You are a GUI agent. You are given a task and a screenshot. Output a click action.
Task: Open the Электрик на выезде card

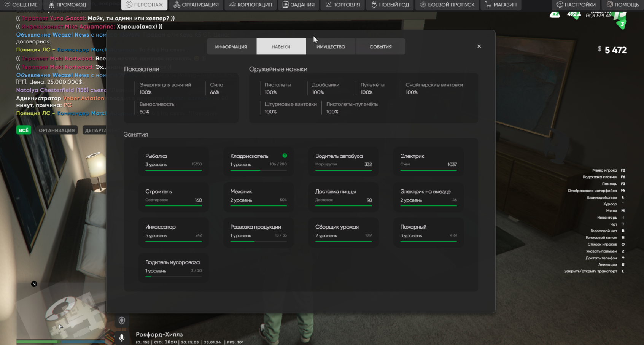(x=428, y=197)
